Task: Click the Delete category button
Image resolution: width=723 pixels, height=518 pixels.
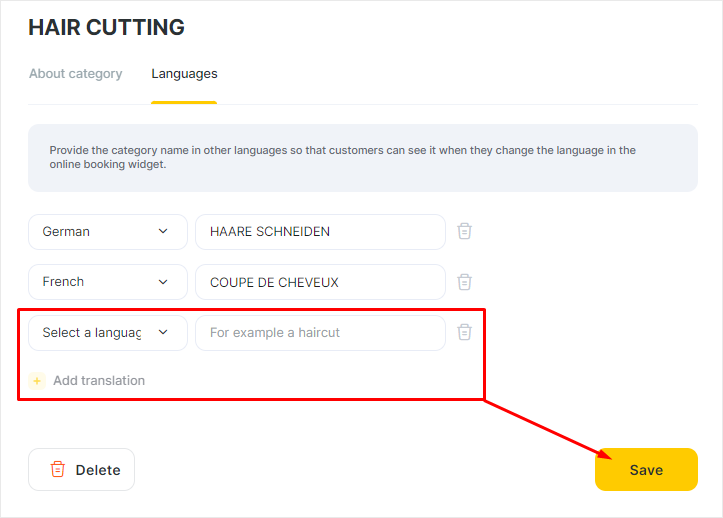Action: 82,470
